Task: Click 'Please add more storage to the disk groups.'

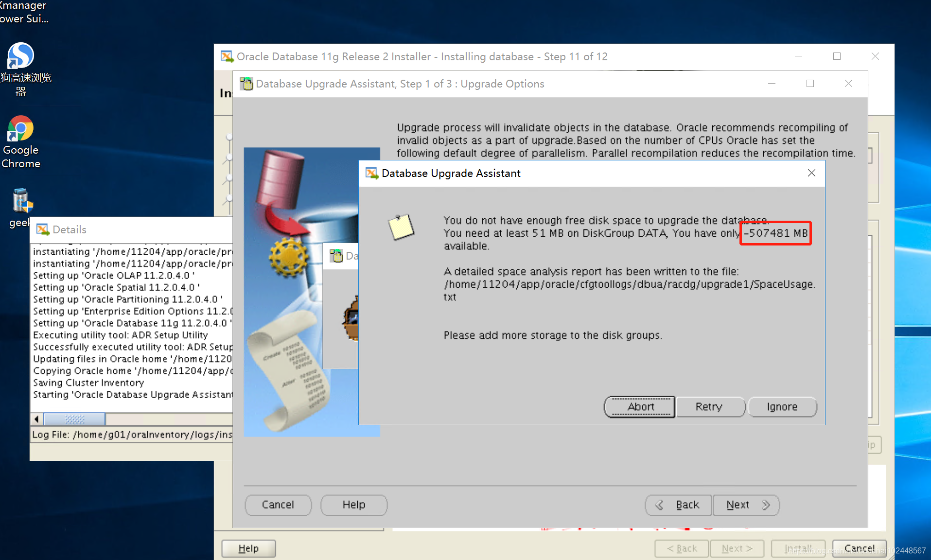Action: click(x=553, y=335)
